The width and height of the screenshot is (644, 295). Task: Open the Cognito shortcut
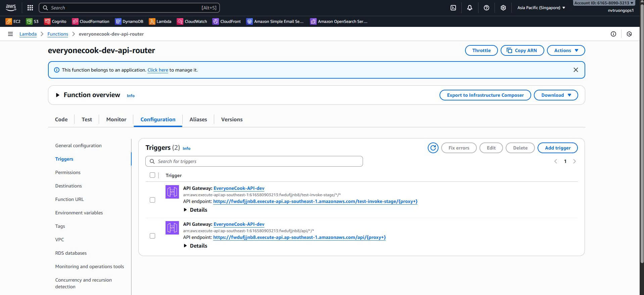[55, 22]
